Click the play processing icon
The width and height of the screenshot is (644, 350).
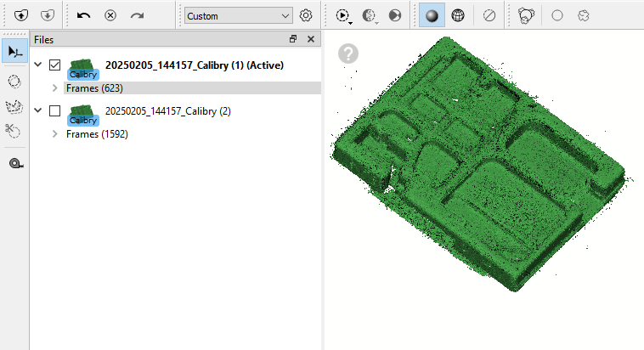[343, 16]
